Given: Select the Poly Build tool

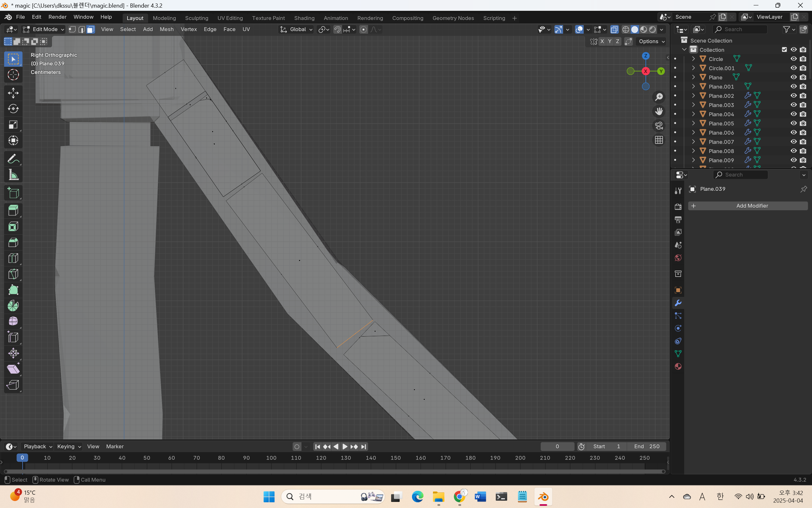Looking at the screenshot, I should [13, 290].
